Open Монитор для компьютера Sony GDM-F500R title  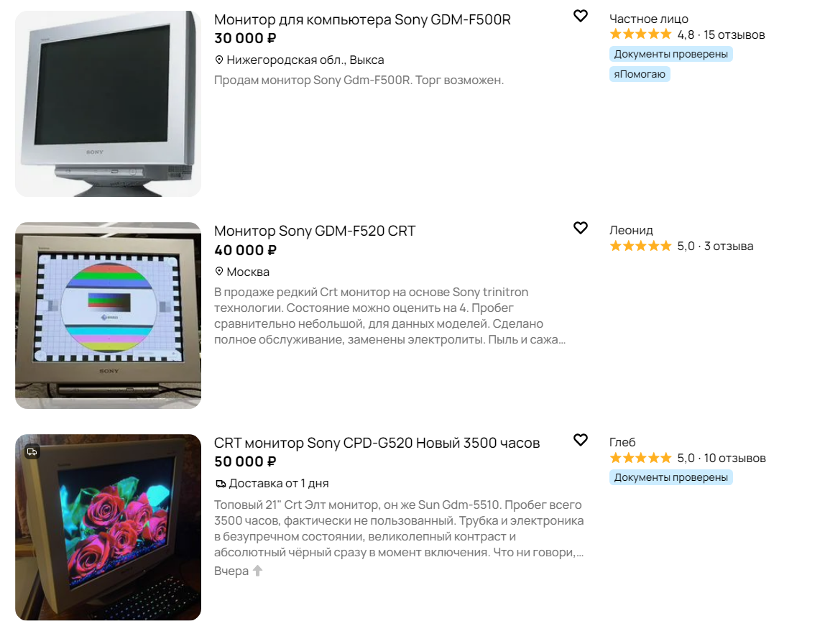[x=362, y=20]
